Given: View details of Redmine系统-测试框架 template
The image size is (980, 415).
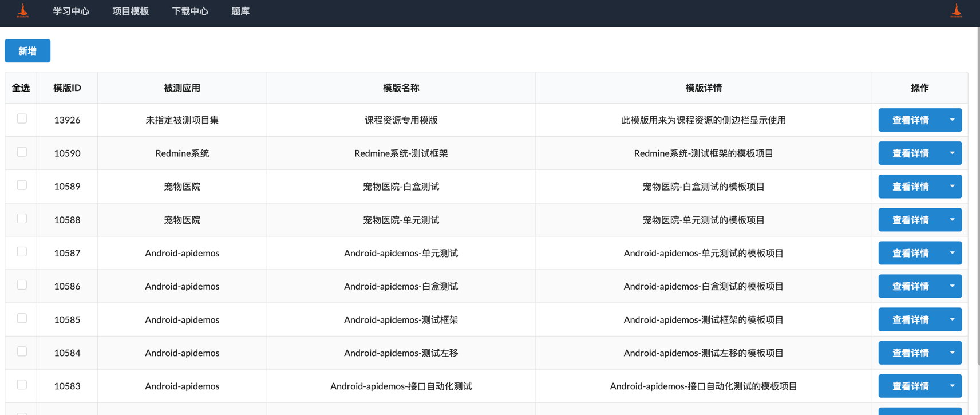Looking at the screenshot, I should pos(910,153).
